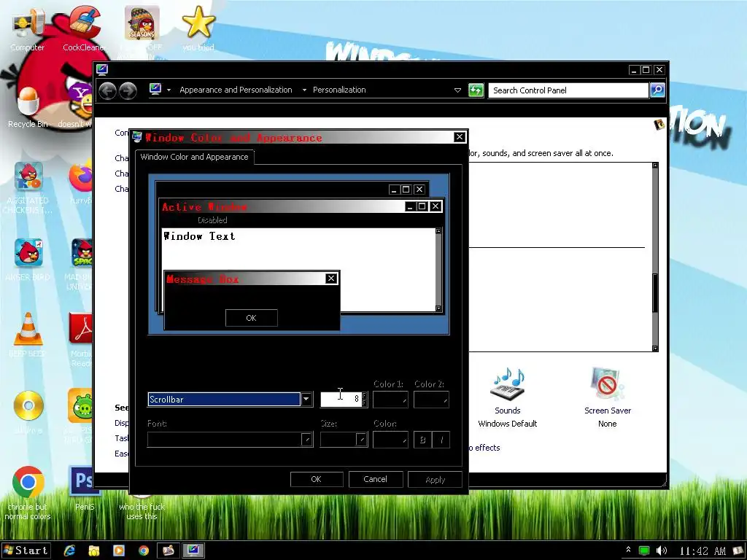Screen dimensions: 747x560
Task: Toggle the Italic font button
Action: pos(441,440)
